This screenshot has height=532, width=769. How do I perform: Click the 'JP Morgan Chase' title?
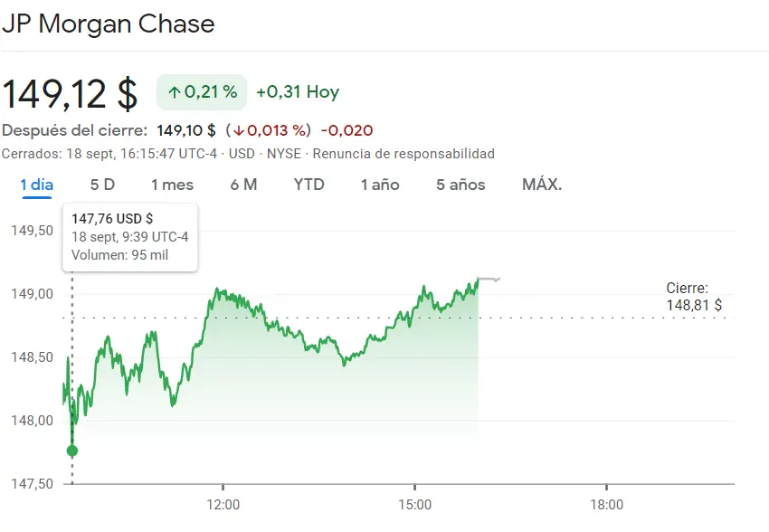pos(109,24)
